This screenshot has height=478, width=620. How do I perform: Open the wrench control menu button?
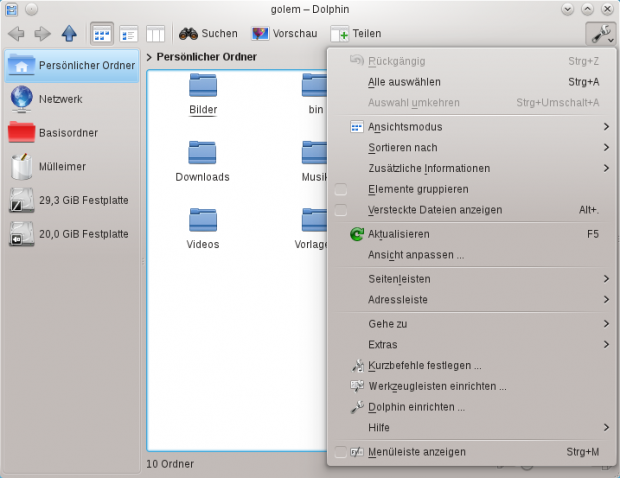coord(600,34)
